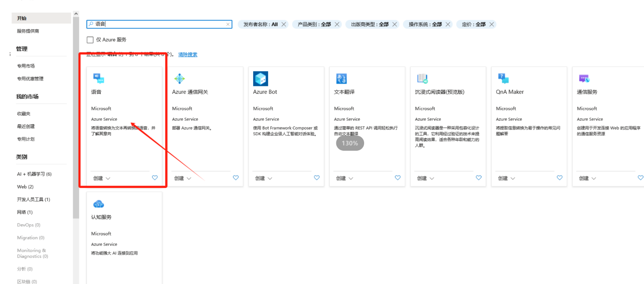Open 最近创建 under 我的市场

click(x=26, y=126)
